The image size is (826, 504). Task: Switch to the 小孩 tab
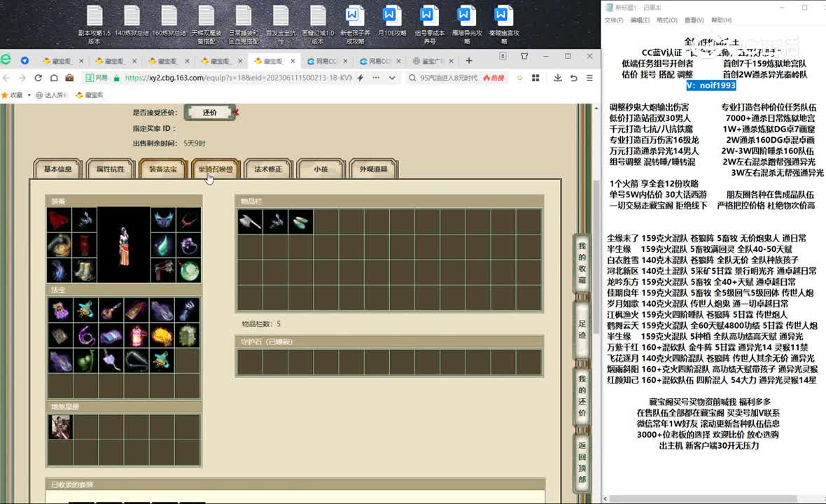(x=321, y=169)
